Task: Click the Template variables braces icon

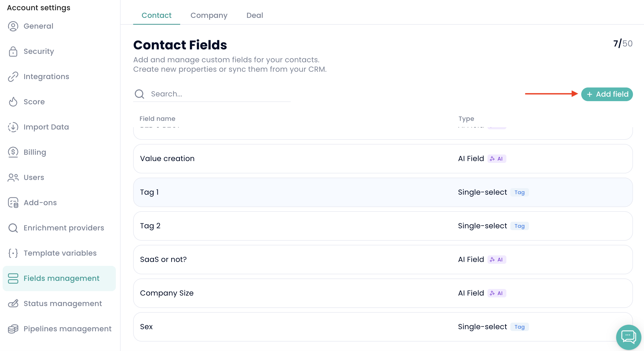Action: 13,253
